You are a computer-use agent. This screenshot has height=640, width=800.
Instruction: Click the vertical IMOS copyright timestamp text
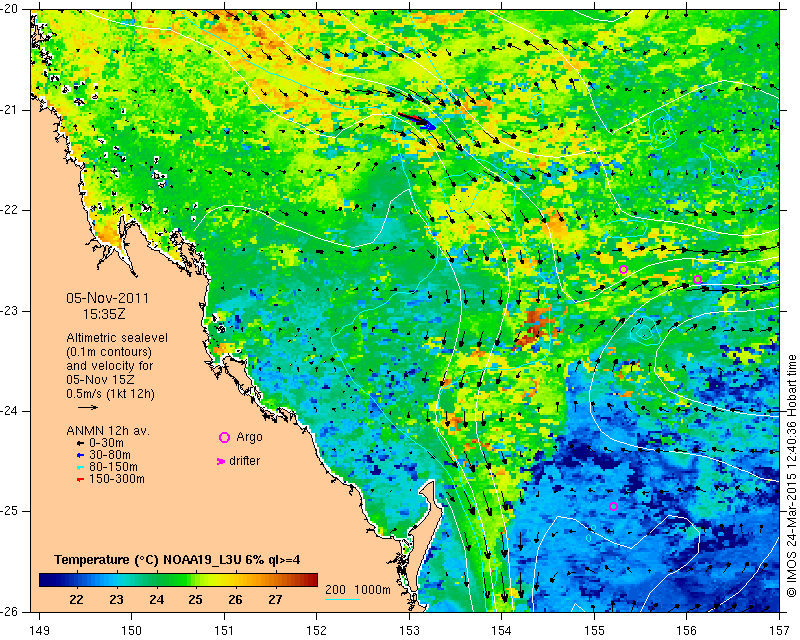(791, 476)
